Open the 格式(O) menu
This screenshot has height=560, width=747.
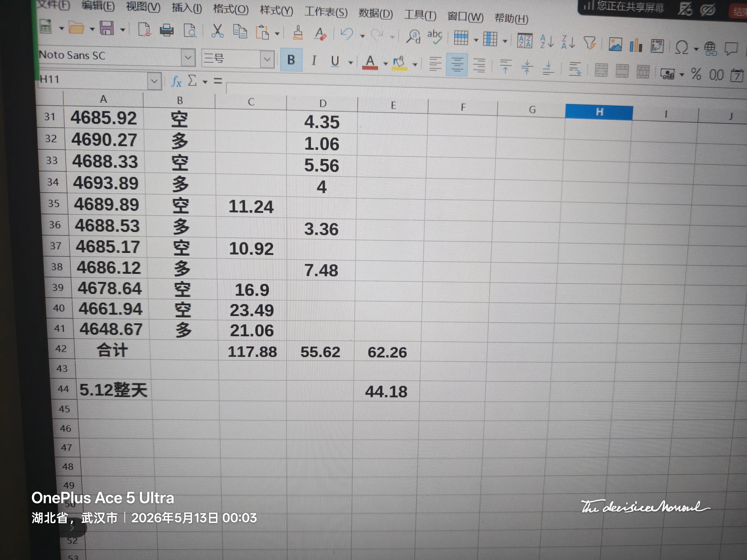[231, 9]
